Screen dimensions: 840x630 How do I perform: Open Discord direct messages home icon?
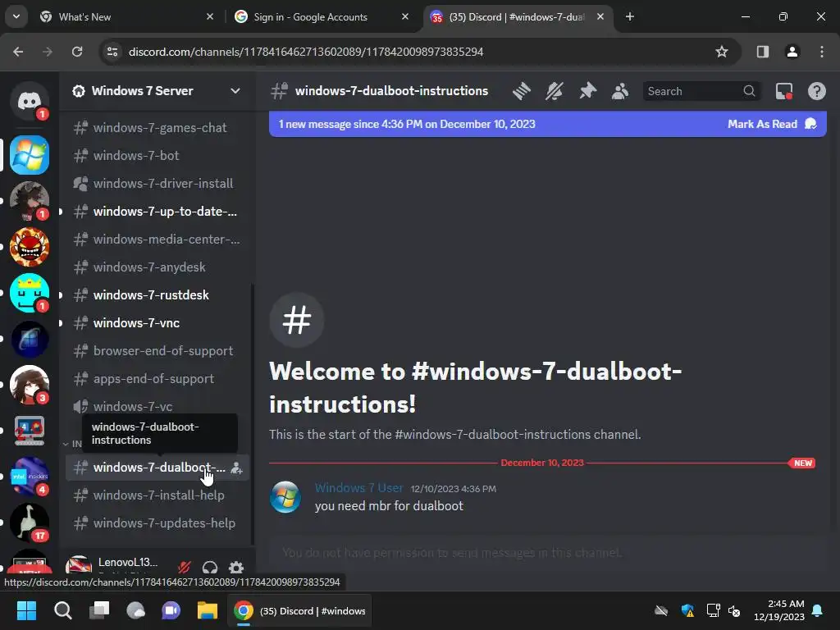pos(30,101)
